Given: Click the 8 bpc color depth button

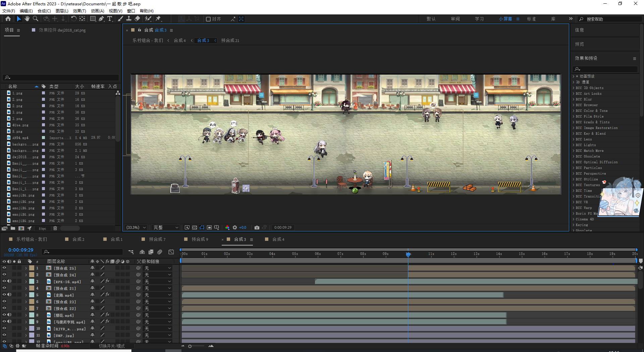Looking at the screenshot, I should [43, 229].
